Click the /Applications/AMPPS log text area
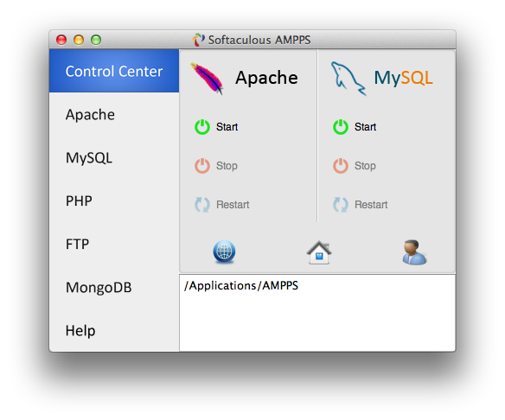Image resolution: width=505 pixels, height=420 pixels. pyautogui.click(x=317, y=313)
